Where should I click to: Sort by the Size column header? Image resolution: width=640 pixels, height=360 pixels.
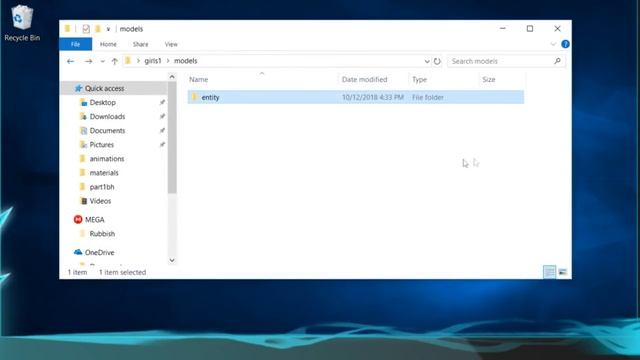[x=489, y=80]
